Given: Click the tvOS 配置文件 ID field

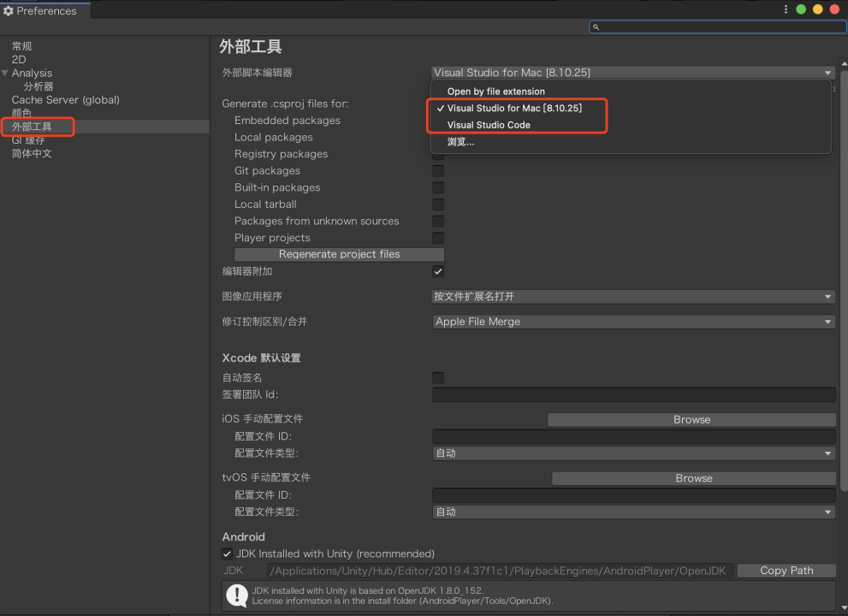Looking at the screenshot, I should click(634, 495).
